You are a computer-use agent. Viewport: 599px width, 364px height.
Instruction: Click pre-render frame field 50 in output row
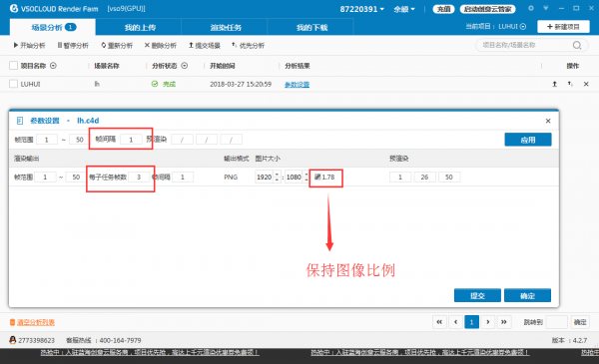[x=449, y=178]
